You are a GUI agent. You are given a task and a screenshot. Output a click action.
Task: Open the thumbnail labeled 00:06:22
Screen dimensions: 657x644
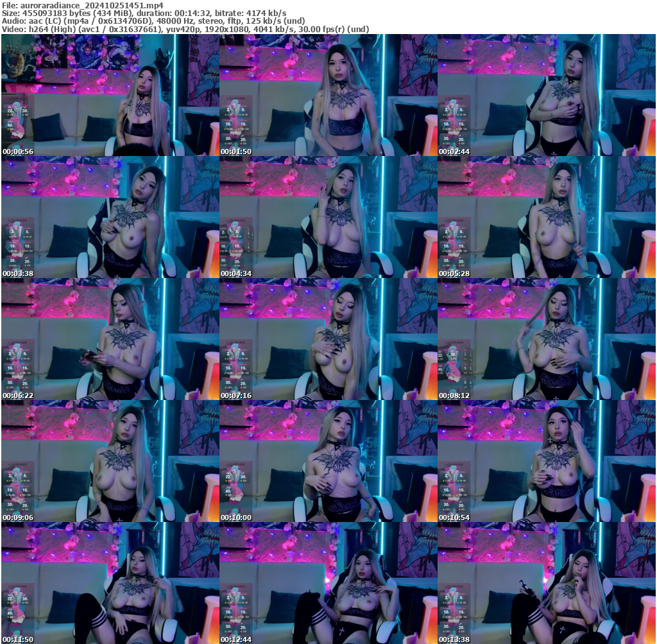tap(109, 340)
